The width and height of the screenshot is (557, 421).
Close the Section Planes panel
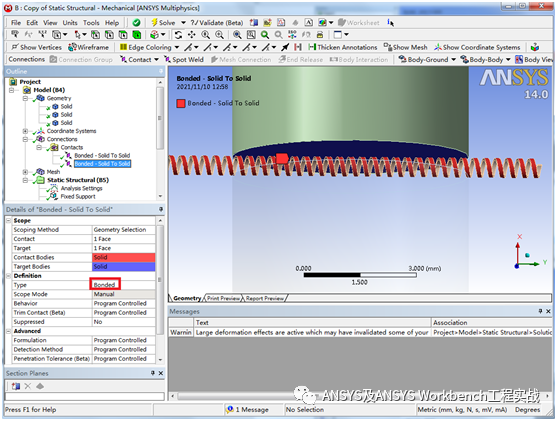pos(161,373)
